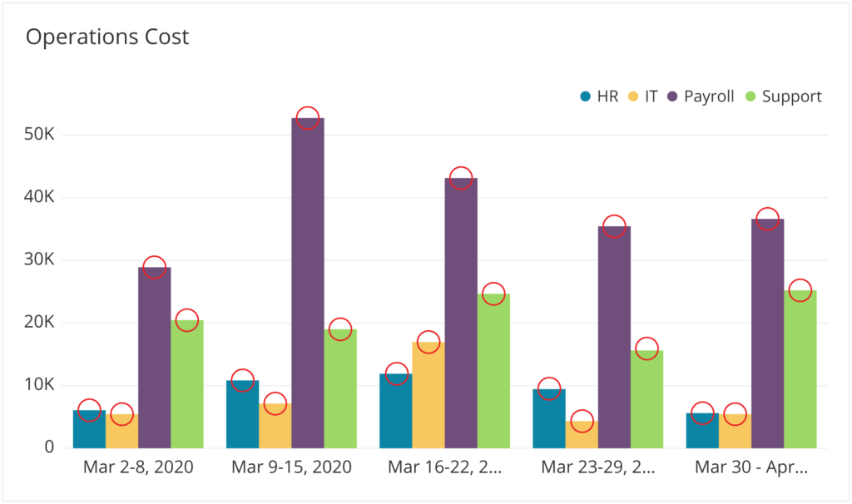Click the 50K y-axis label
Screen dimensions: 852x504
click(x=42, y=135)
